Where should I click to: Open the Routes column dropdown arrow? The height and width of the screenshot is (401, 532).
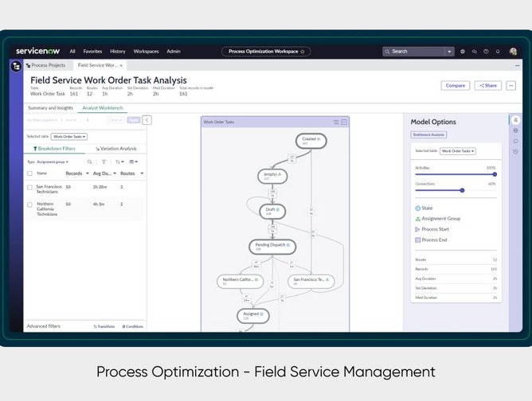click(x=142, y=173)
